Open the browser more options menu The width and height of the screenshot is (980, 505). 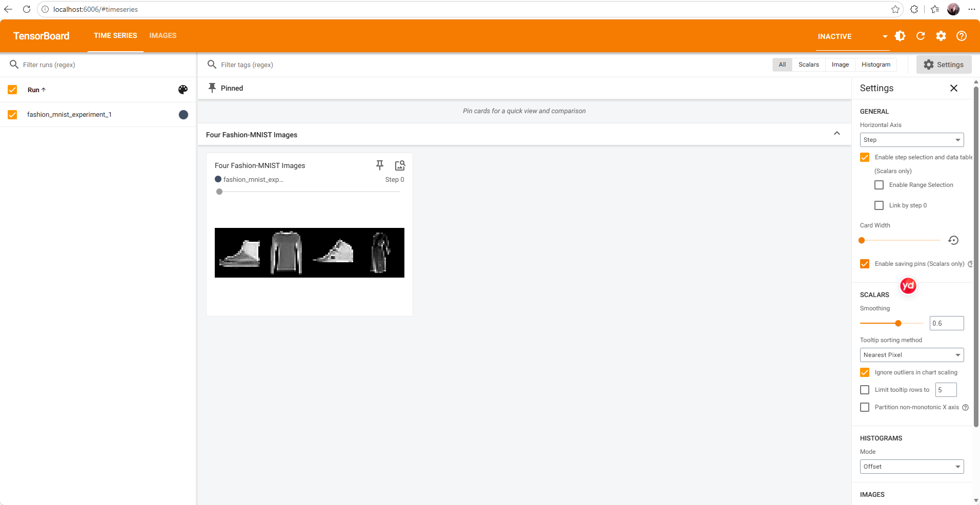pos(971,9)
